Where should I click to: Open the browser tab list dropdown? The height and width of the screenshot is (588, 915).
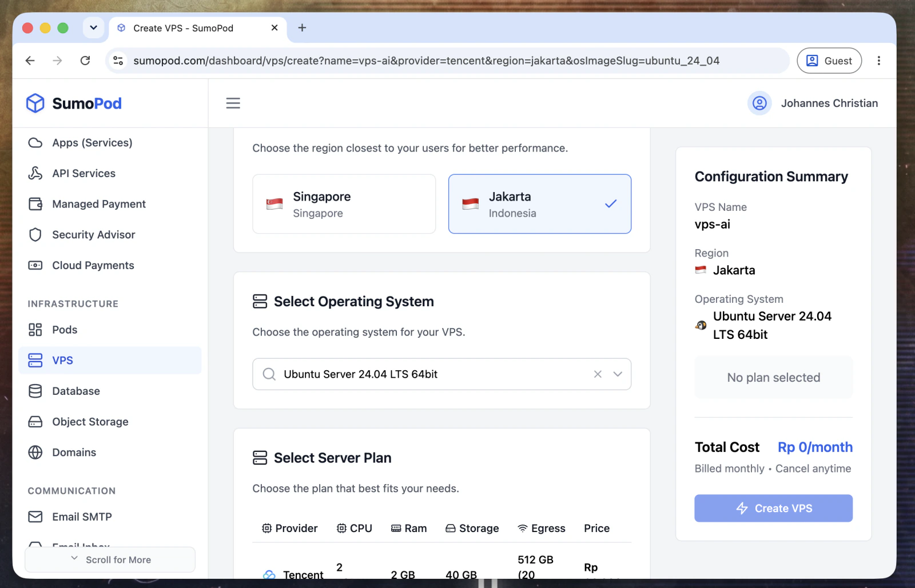coord(93,27)
